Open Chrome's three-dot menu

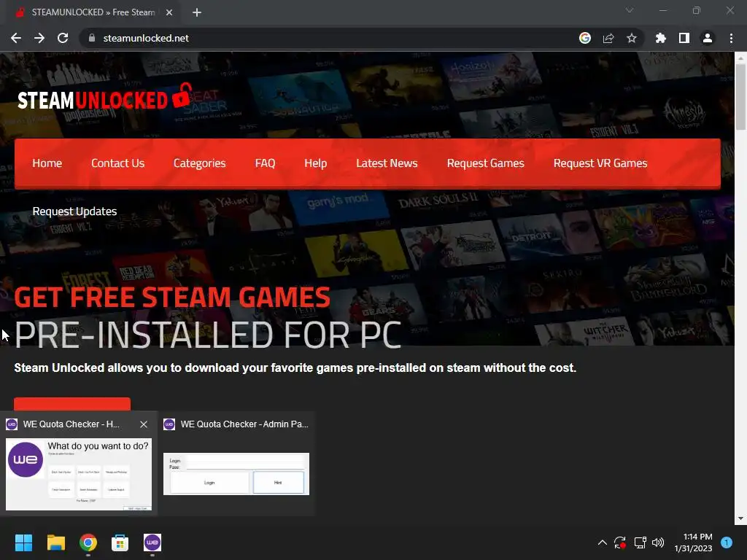[731, 38]
